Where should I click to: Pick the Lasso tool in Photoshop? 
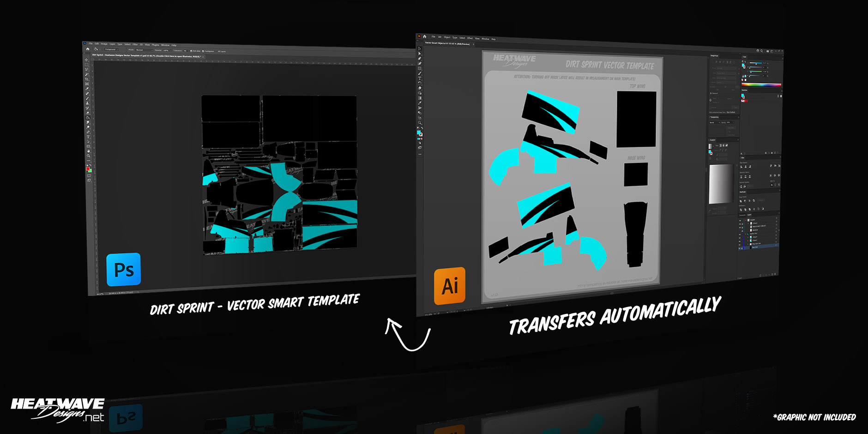coord(86,69)
